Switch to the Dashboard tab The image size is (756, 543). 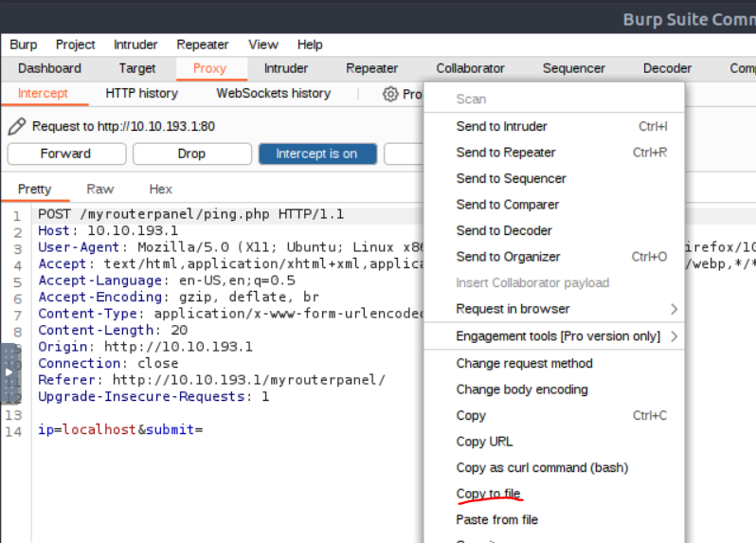point(49,68)
